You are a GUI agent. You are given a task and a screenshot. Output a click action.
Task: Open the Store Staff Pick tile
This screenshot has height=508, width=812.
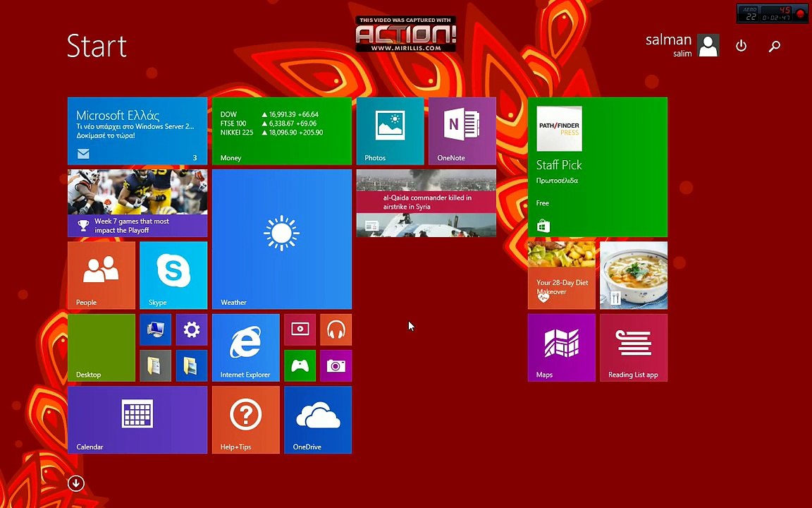pos(598,167)
